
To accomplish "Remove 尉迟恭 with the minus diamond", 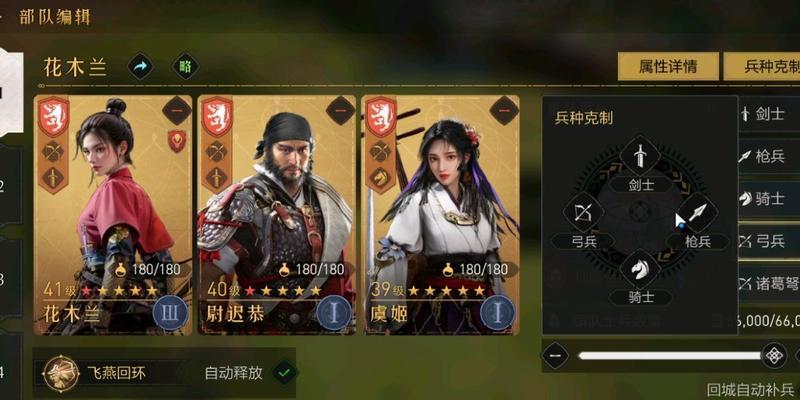I will coord(340,110).
